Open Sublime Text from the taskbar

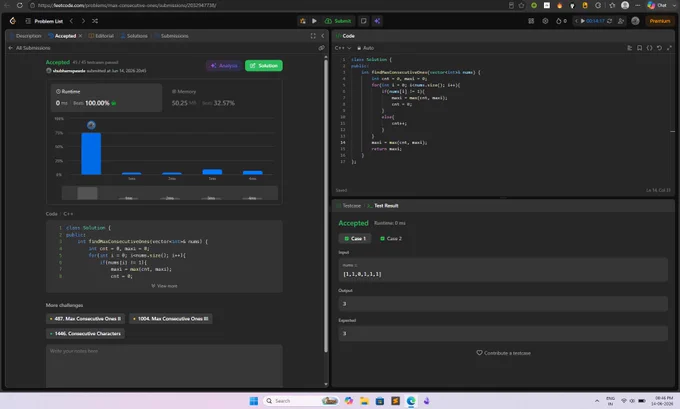(396, 401)
